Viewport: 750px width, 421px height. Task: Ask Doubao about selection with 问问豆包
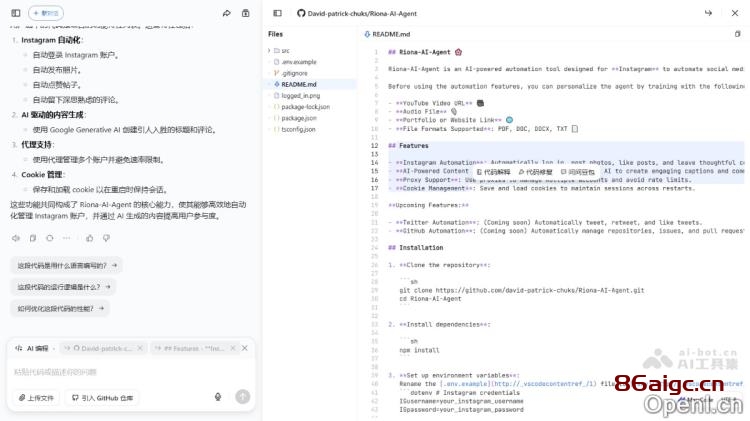click(577, 172)
